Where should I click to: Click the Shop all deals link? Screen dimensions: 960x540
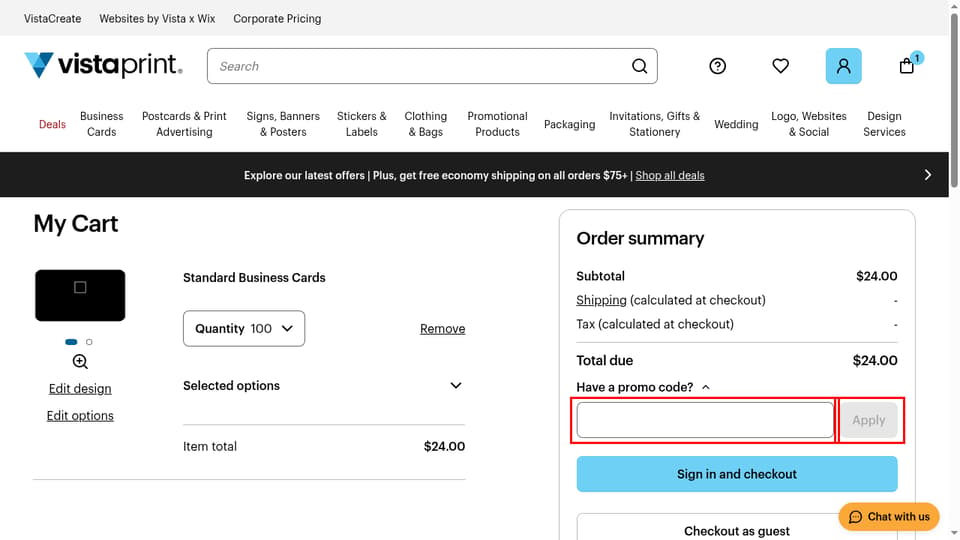tap(670, 176)
